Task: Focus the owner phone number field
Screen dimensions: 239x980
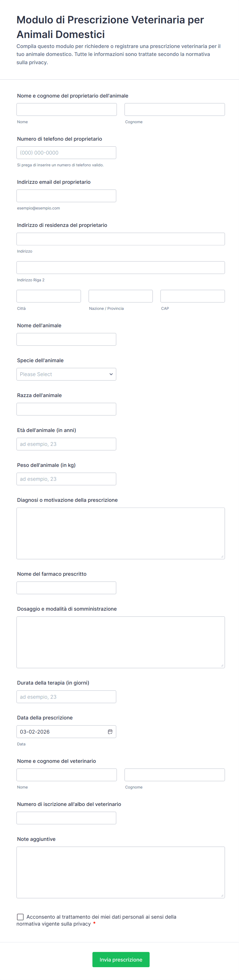Action: (66, 153)
